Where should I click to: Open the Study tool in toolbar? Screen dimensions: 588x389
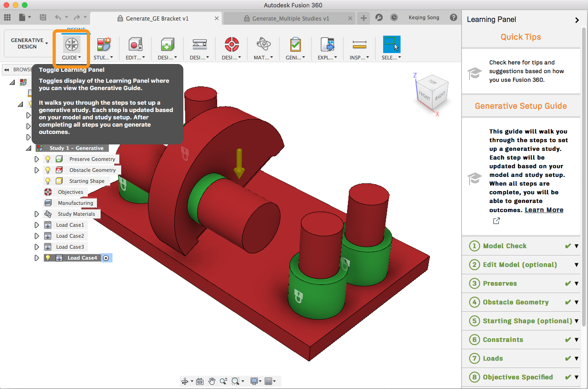coord(103,45)
